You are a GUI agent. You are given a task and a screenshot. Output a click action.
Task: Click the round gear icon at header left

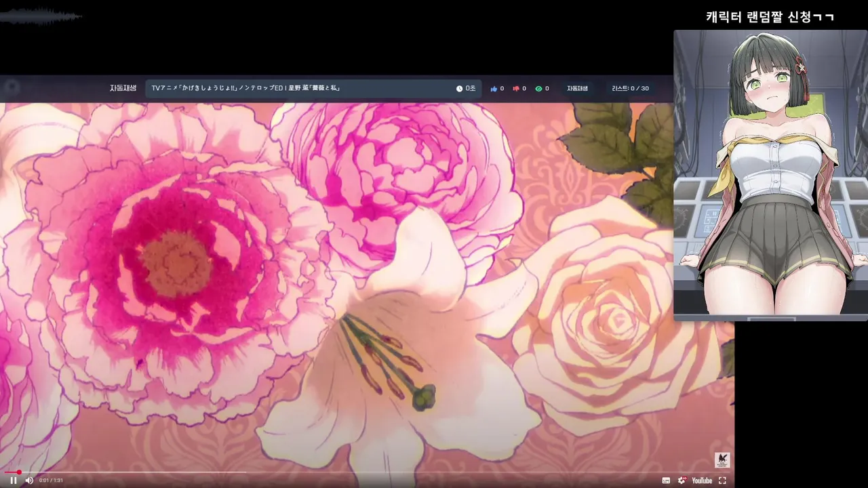(x=12, y=87)
